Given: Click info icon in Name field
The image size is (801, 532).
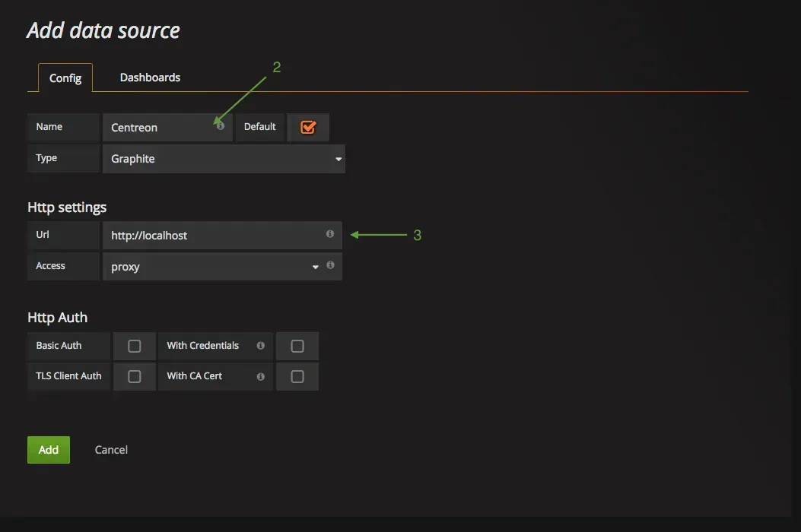Looking at the screenshot, I should 220,125.
